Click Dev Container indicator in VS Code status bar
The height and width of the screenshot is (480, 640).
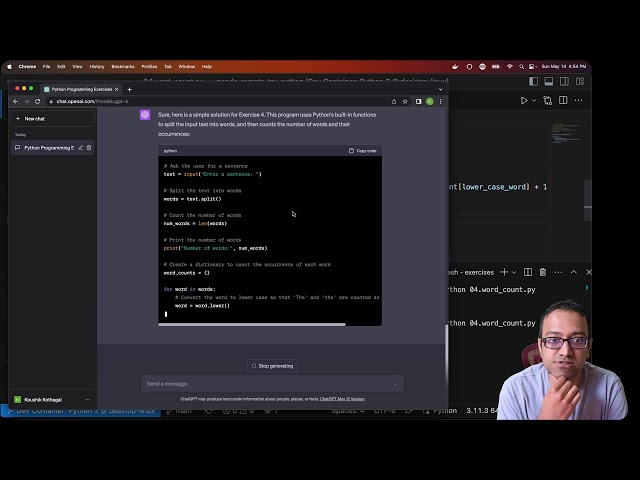coord(81,411)
